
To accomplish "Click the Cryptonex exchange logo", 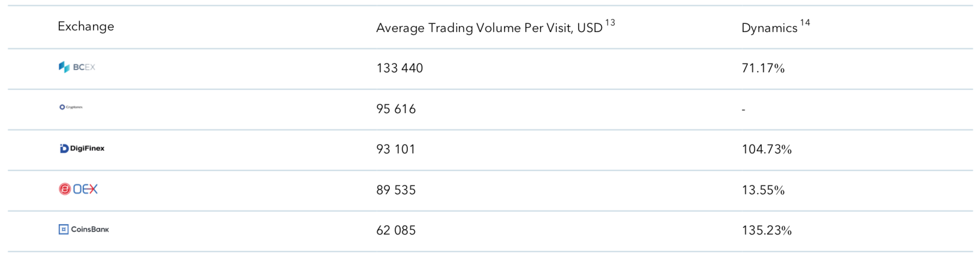I will tap(71, 107).
